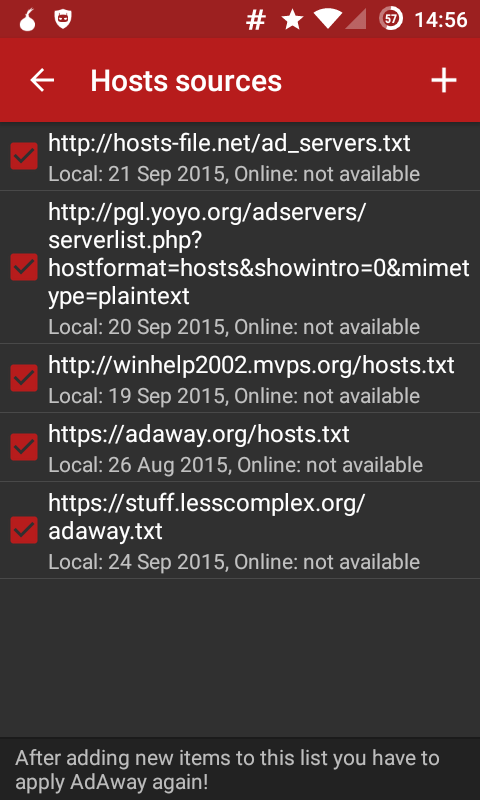480x800 pixels.
Task: Tap the apply AdAway again notice
Action: (227, 769)
